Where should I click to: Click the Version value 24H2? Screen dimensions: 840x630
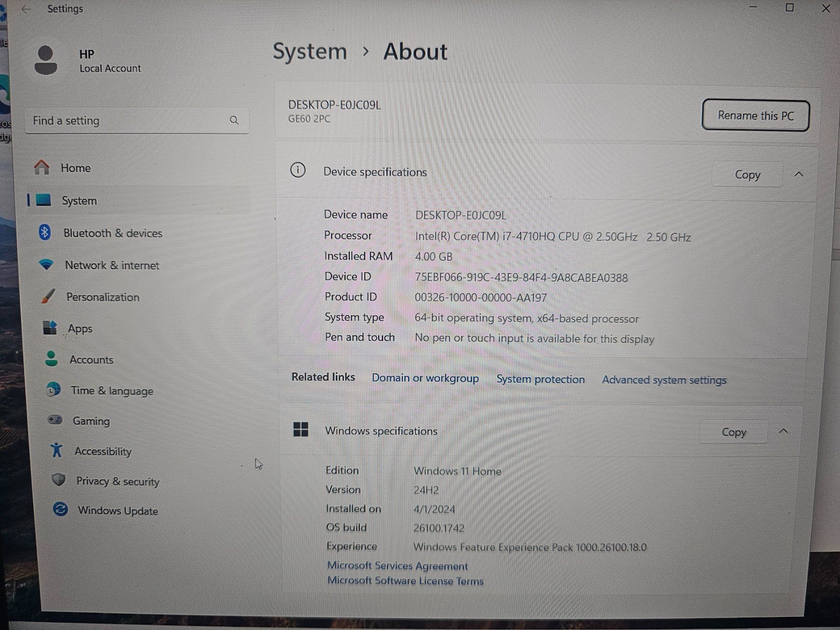click(x=426, y=490)
